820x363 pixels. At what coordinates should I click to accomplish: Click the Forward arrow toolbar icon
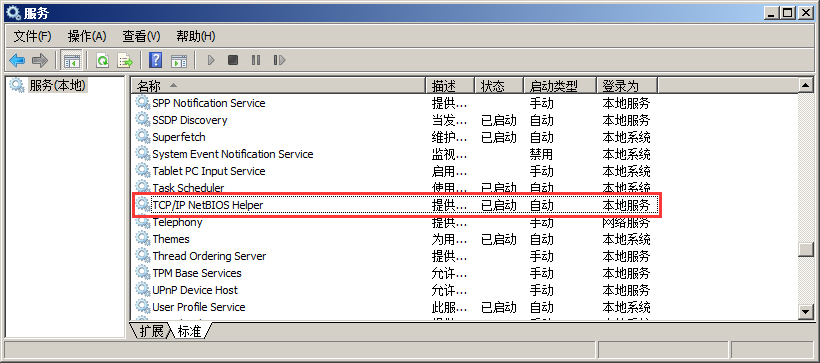tap(39, 60)
